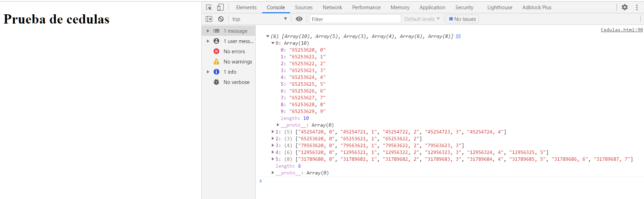Expand array entry 4 with 12956320 values
The image size is (644, 199).
pos(273,152)
